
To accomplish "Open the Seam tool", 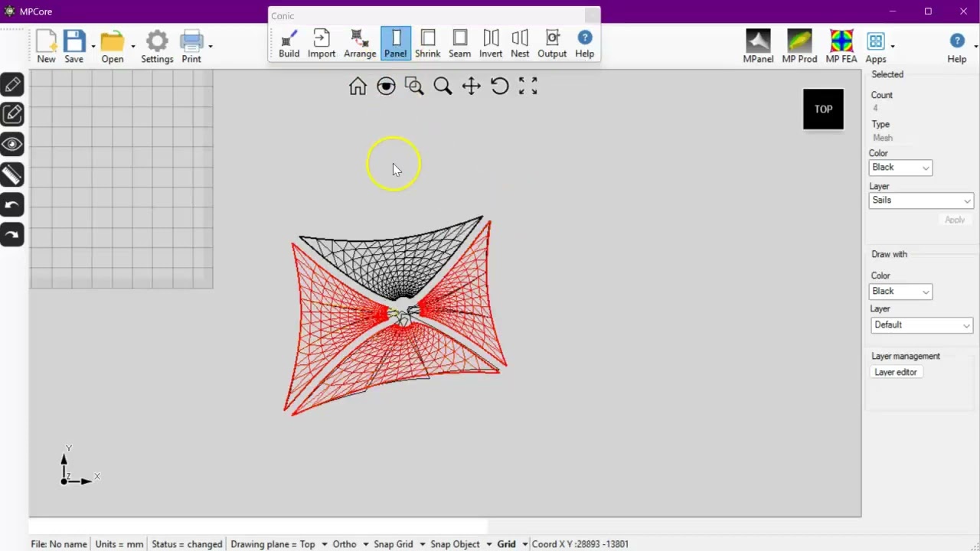I will click(459, 44).
